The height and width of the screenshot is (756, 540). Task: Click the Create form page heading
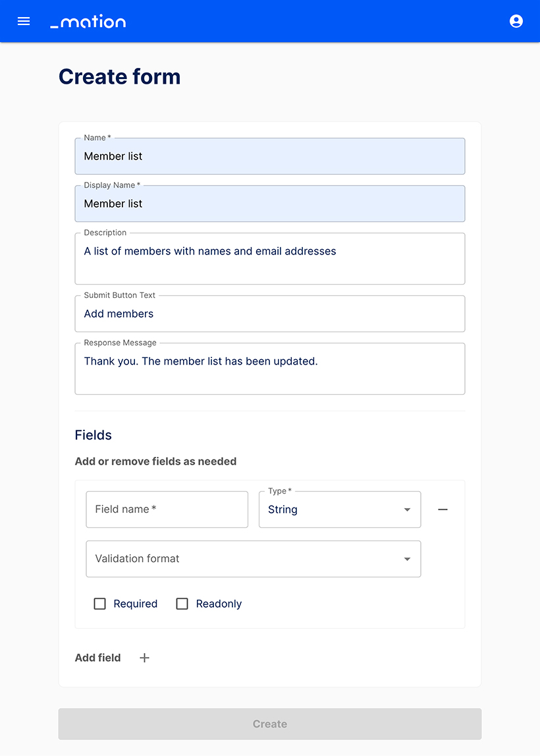coord(119,77)
